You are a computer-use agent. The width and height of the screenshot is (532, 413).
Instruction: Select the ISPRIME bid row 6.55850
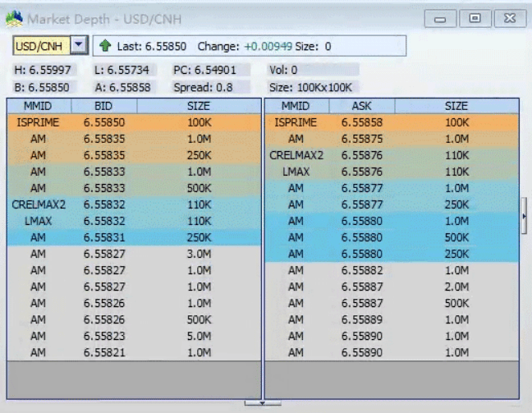click(x=134, y=122)
